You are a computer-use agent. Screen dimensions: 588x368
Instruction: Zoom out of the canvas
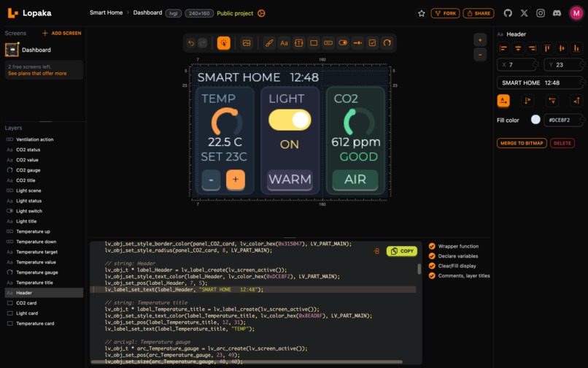[x=480, y=55]
